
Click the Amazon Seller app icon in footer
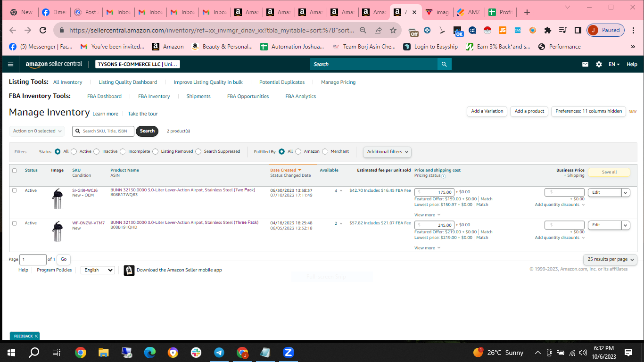click(x=129, y=270)
